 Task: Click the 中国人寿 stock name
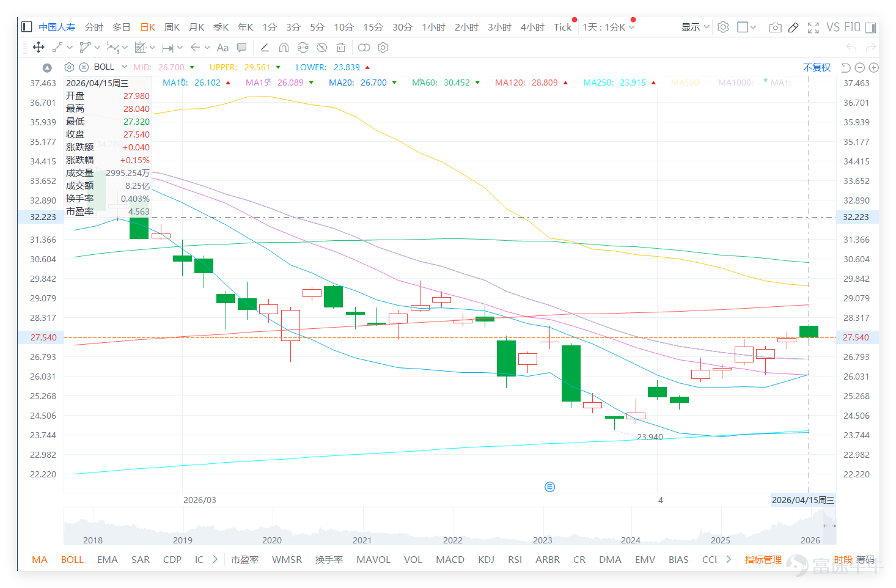[57, 27]
